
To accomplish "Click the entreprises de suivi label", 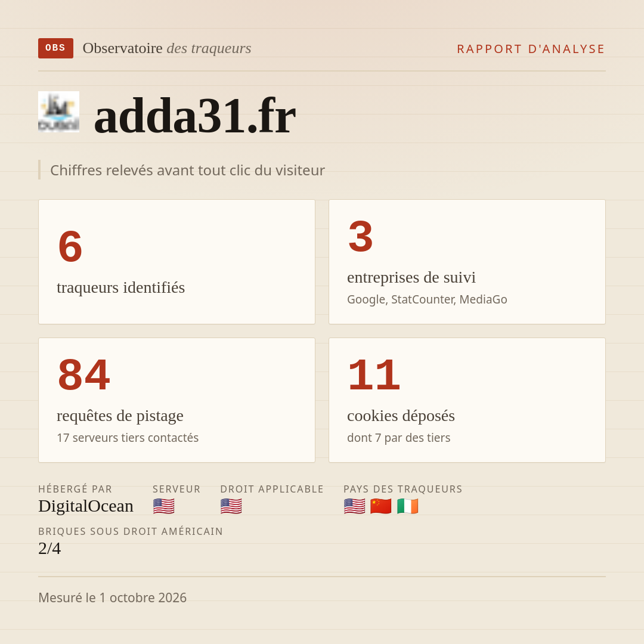I will (411, 277).
